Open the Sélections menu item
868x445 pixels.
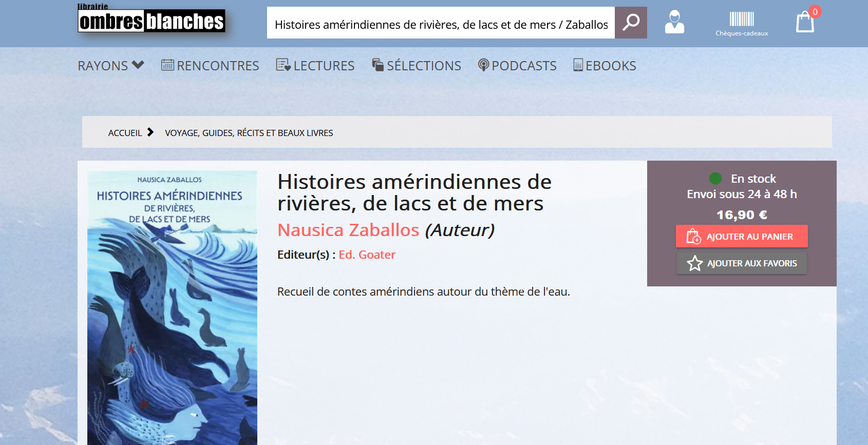click(417, 66)
